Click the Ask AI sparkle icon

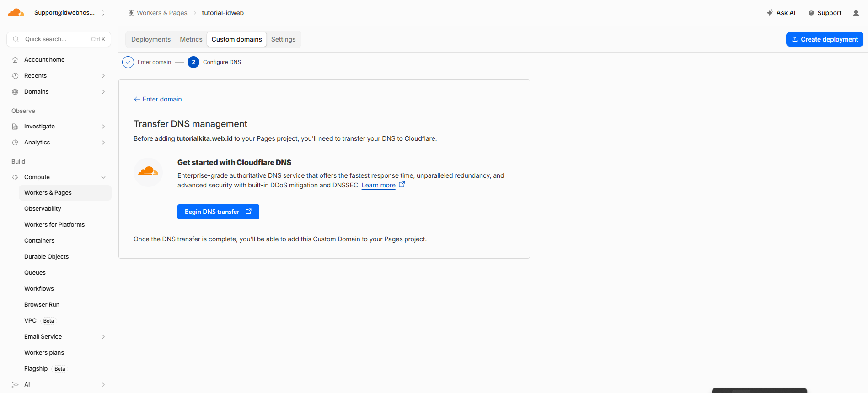point(770,13)
